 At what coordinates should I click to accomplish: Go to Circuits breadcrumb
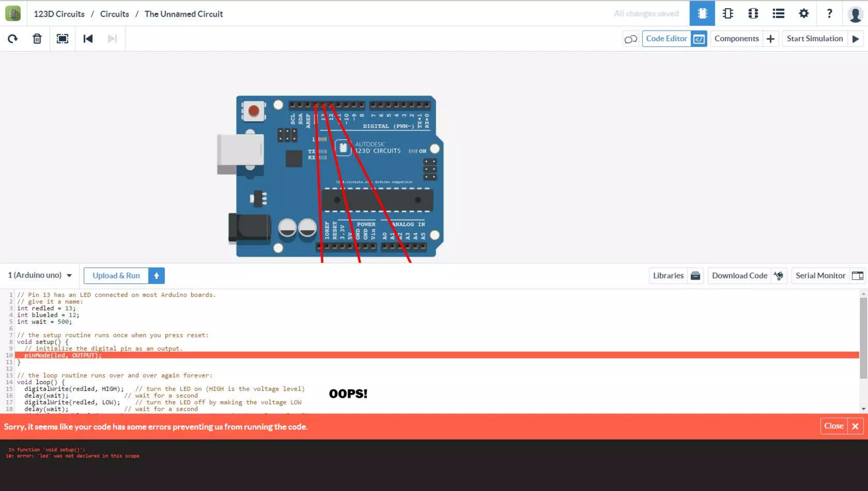(114, 14)
